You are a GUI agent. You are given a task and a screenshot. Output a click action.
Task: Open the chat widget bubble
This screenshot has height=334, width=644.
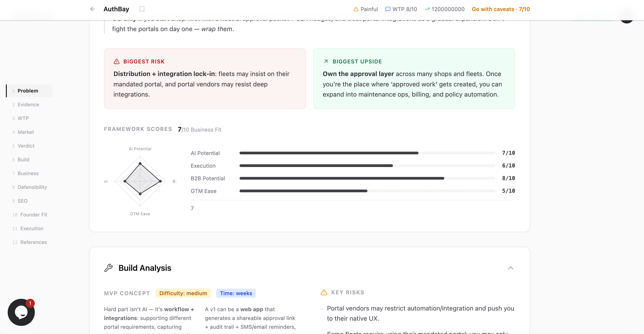(x=21, y=312)
